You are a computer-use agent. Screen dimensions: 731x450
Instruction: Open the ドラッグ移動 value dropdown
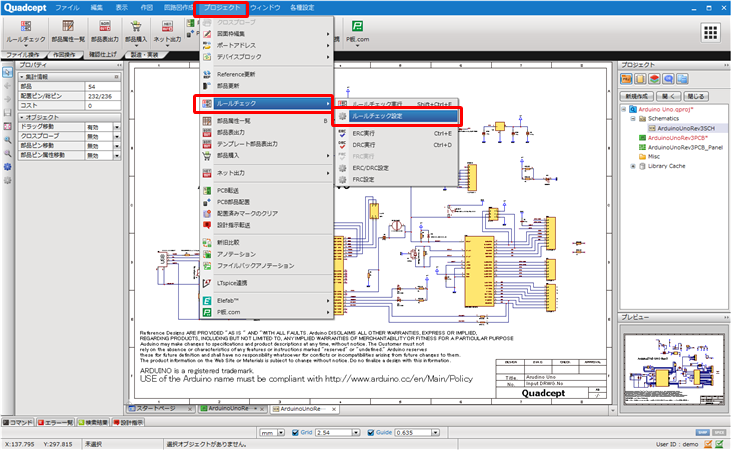[x=117, y=127]
